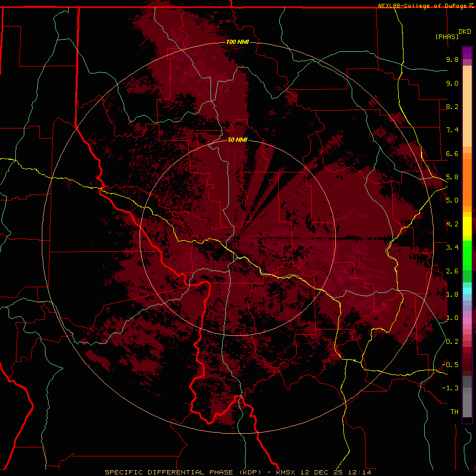The image size is (476, 476).
Task: Click the KMSX station identifier in the caption
Action: (286, 472)
